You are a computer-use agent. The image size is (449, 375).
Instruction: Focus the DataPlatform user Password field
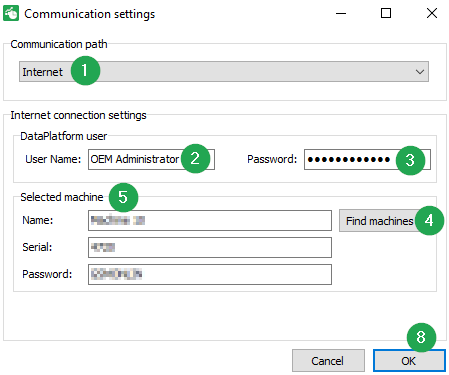(367, 159)
